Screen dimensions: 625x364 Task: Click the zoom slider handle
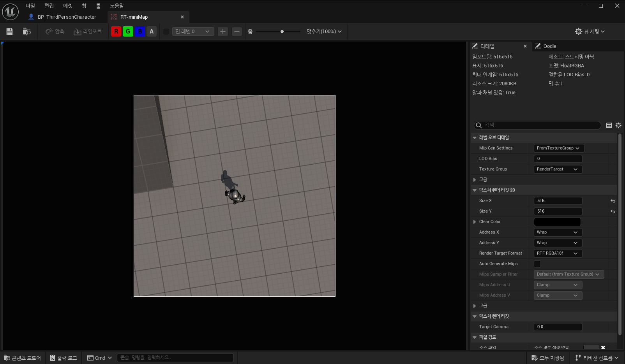tap(282, 32)
